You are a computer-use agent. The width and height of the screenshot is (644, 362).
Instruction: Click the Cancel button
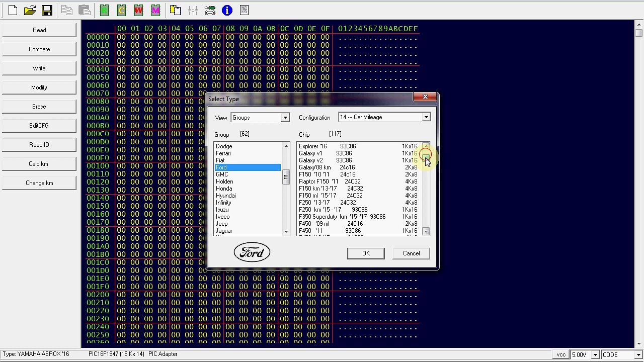point(411,253)
